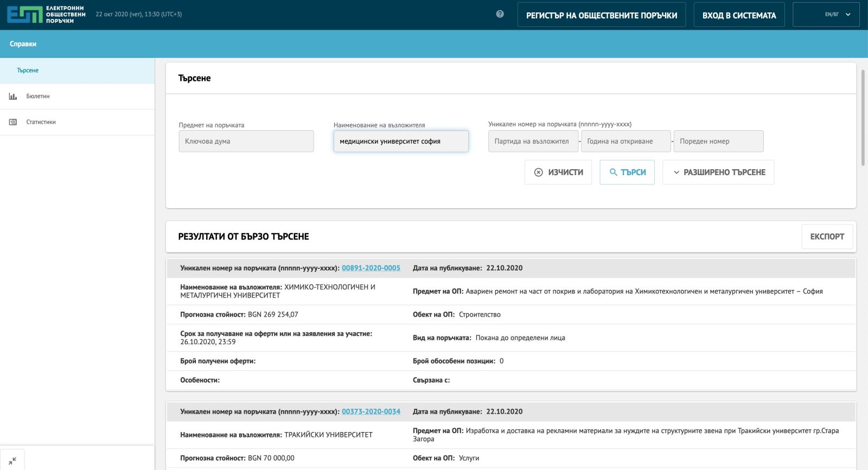Open the EN/БГ language dropdown
Image resolution: width=868 pixels, height=470 pixels.
tap(826, 15)
